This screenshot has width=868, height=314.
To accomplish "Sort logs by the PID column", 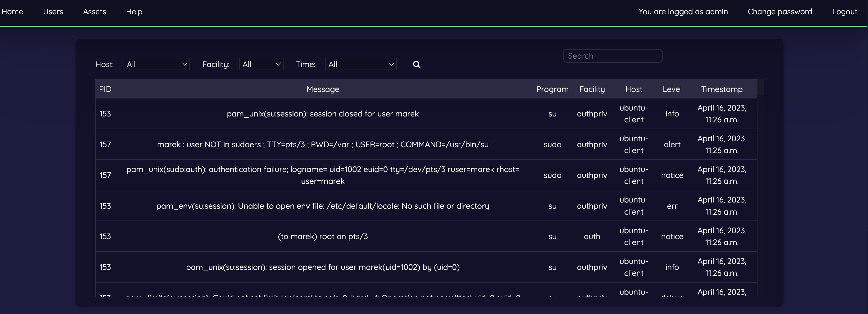I will click(x=106, y=89).
